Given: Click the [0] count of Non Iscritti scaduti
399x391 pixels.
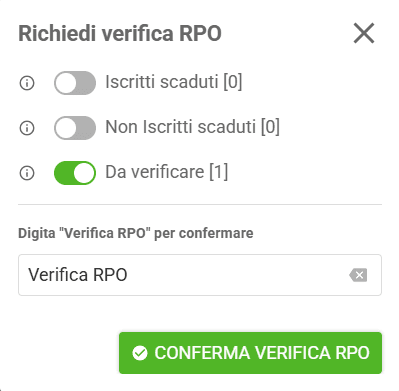Looking at the screenshot, I should coord(270,127).
